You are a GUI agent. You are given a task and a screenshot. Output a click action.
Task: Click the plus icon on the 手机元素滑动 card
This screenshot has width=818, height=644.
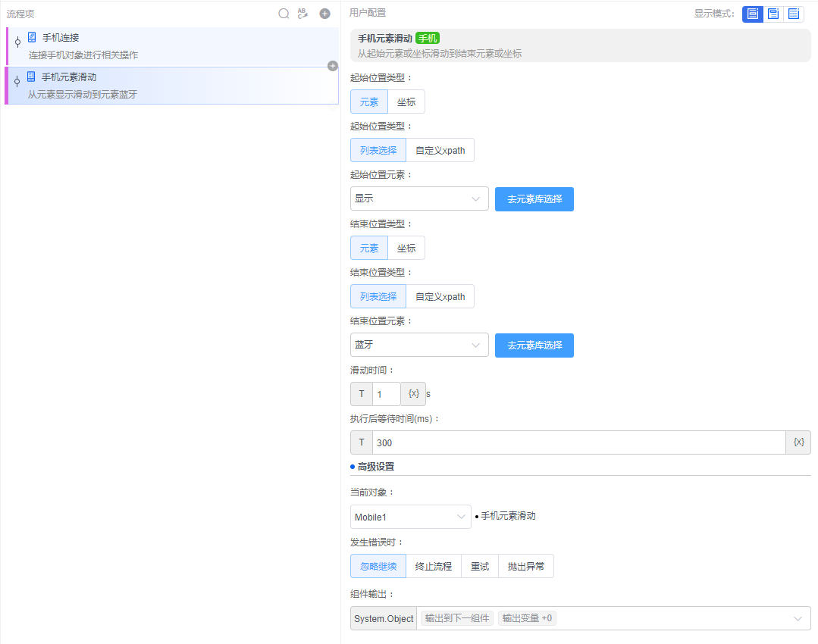332,66
